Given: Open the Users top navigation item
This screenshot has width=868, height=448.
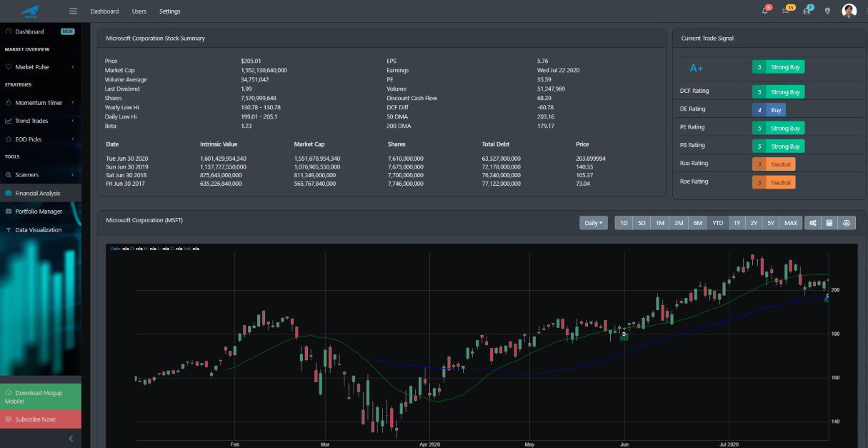Looking at the screenshot, I should (139, 11).
